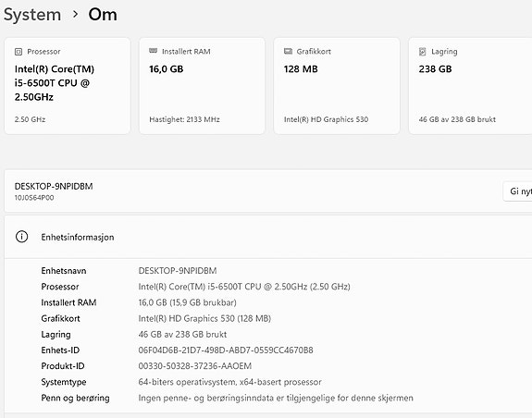
Task: Open the Gi nytt navn rename button
Action: (x=517, y=191)
